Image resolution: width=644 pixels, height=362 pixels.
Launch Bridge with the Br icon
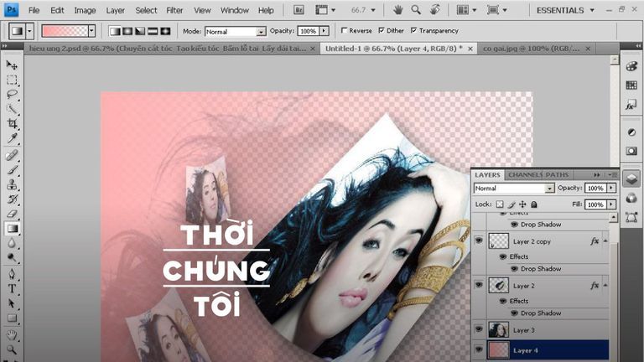click(299, 10)
